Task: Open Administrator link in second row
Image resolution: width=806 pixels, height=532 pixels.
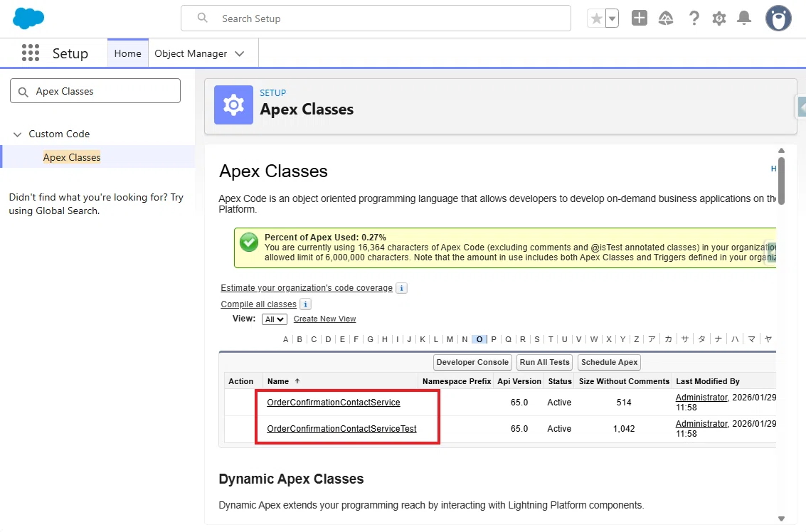Action: 701,424
